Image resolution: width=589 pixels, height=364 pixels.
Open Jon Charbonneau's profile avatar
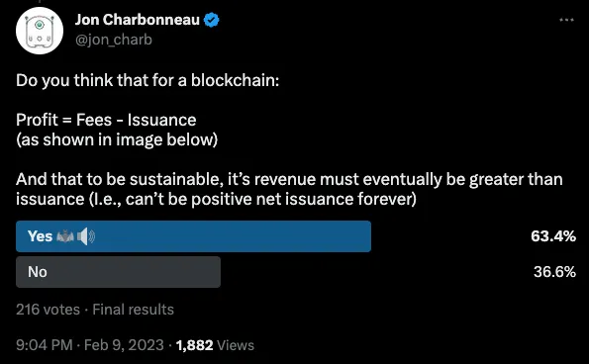pyautogui.click(x=40, y=31)
